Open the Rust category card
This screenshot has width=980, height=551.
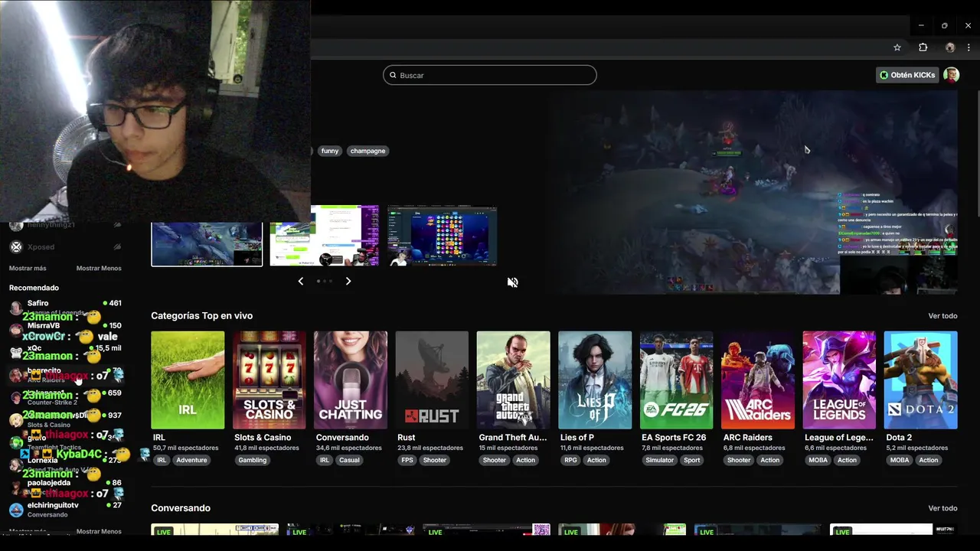point(432,380)
